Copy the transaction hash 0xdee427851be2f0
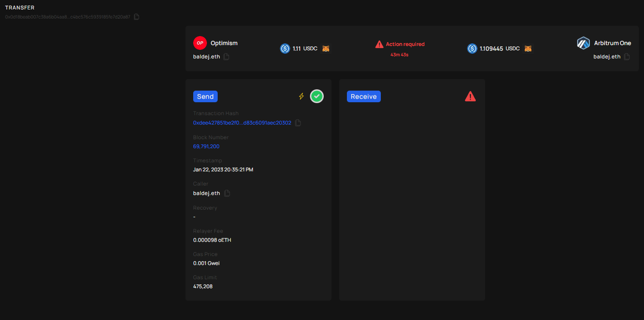This screenshot has width=644, height=320. coord(298,122)
